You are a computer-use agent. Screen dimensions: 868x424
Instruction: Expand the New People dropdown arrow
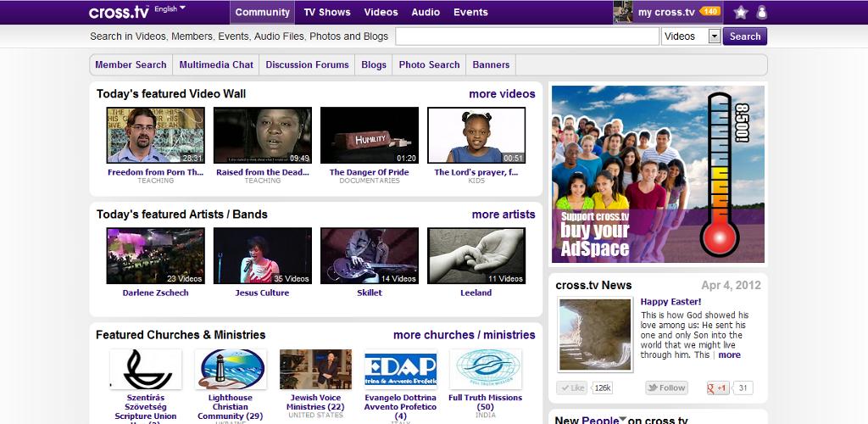[622, 419]
